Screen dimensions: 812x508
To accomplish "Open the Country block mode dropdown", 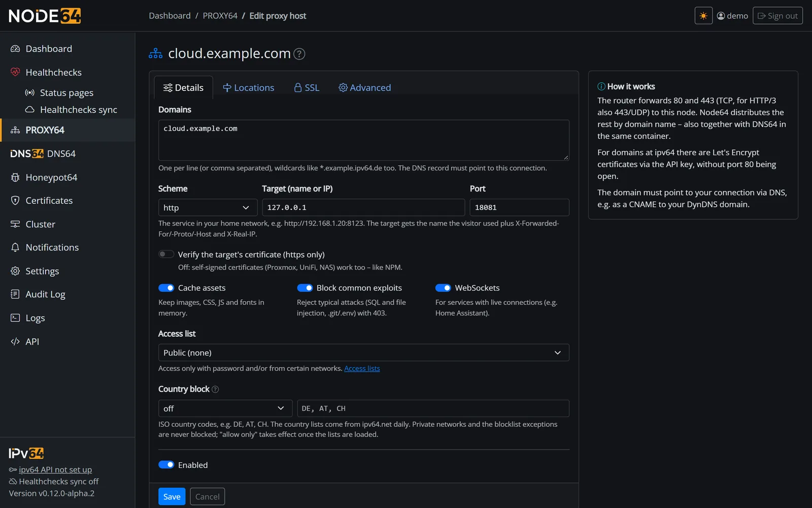I will pos(225,408).
